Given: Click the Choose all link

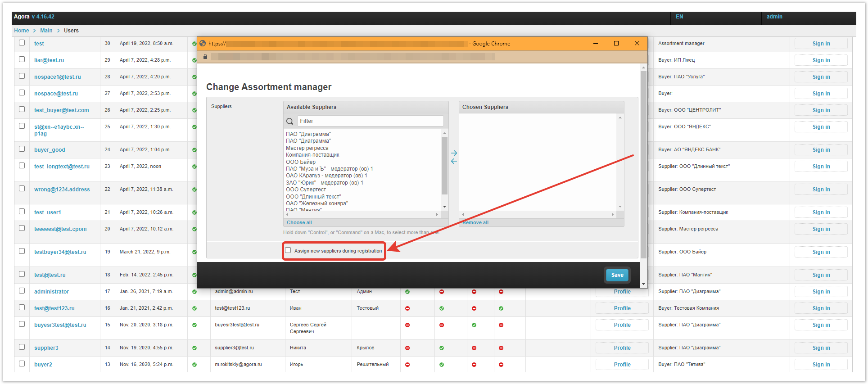Looking at the screenshot, I should pyautogui.click(x=299, y=222).
